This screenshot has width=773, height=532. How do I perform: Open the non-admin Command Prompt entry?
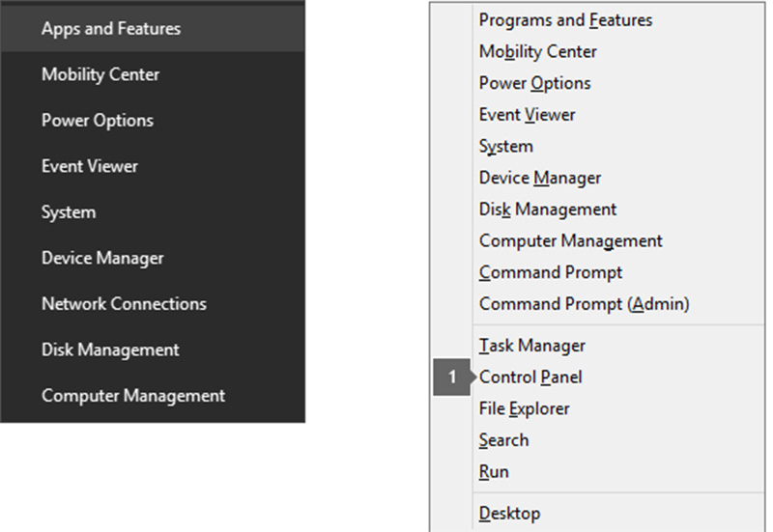coord(551,272)
